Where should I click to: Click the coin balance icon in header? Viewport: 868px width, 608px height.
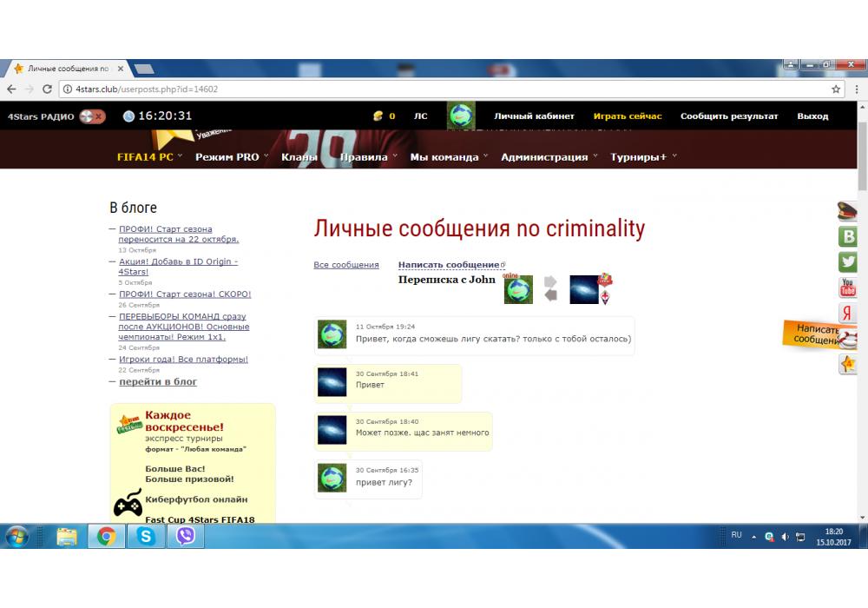click(378, 116)
